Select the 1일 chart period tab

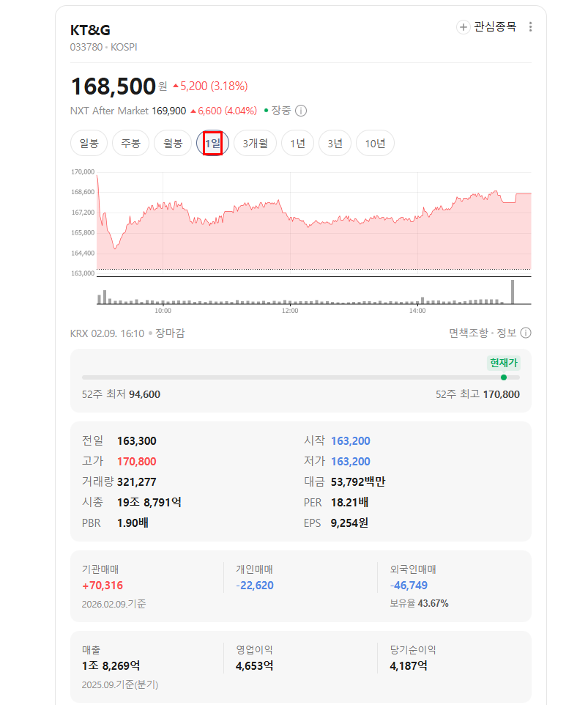[x=213, y=144]
